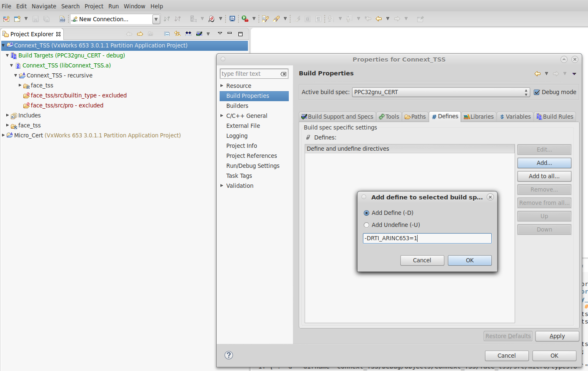The height and width of the screenshot is (371, 588).
Task: Select External File in properties list
Action: tap(243, 126)
